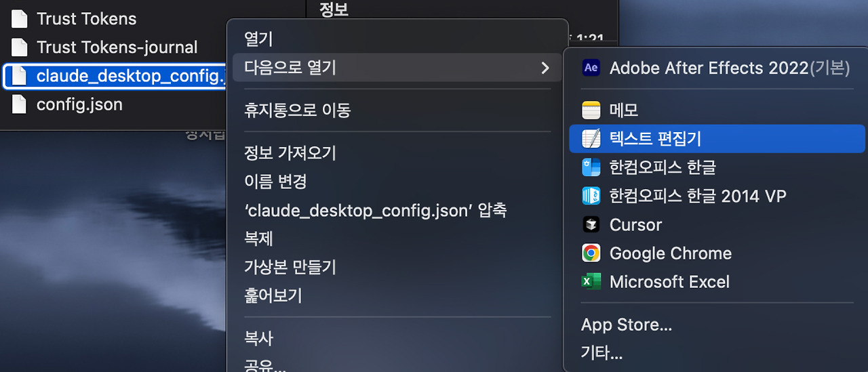The width and height of the screenshot is (868, 372).
Task: Select the highlighted claude_desktop_config file name
Action: (130, 76)
